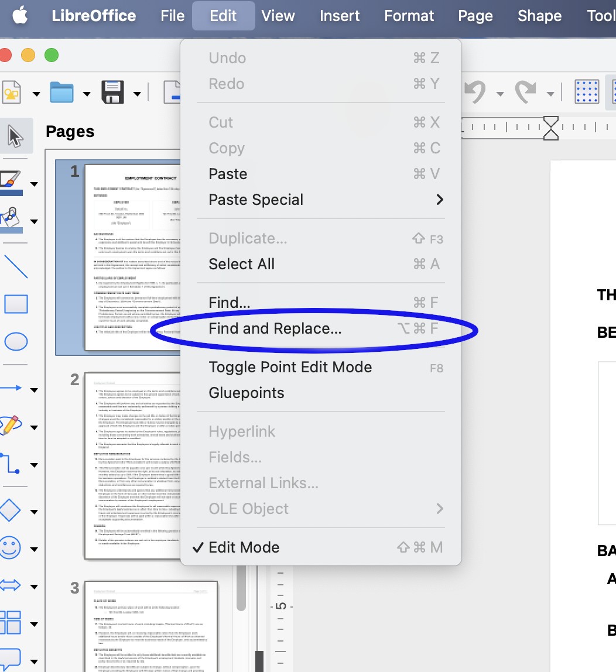Expand the Symbol Shapes dropdown arrow

(34, 550)
